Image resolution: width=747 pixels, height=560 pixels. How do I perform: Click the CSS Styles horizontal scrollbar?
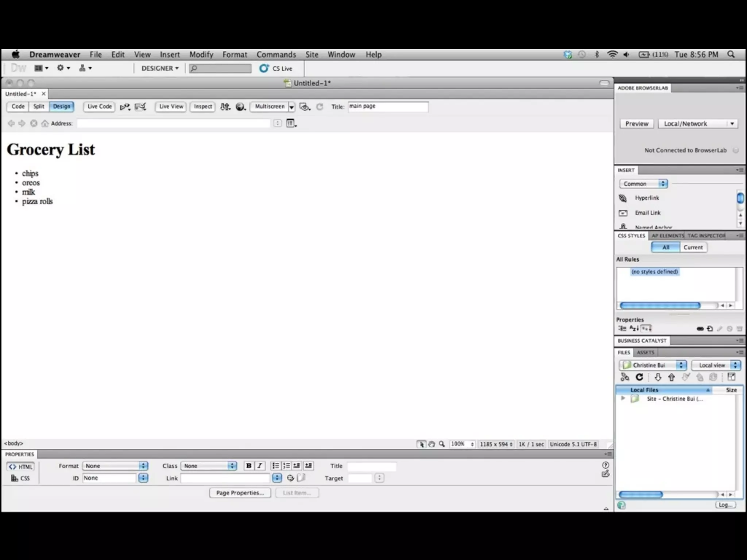click(660, 306)
